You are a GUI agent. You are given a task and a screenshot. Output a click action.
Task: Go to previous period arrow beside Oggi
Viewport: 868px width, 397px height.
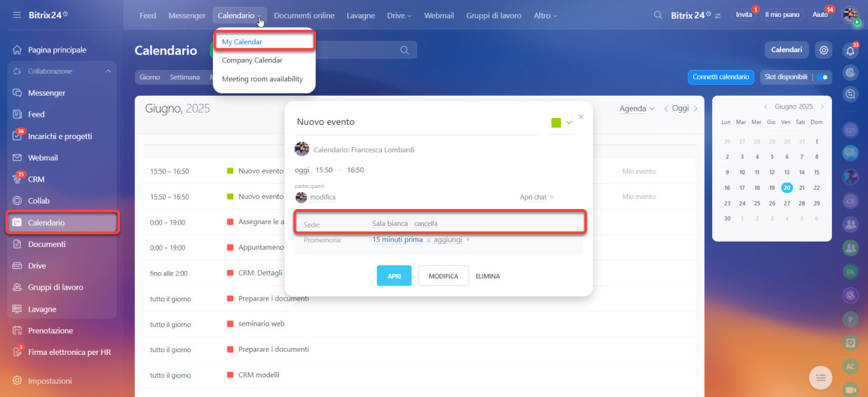[666, 109]
